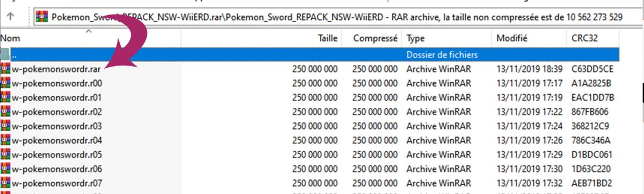Select file name w-pokemonswordr.r07

click(x=57, y=183)
